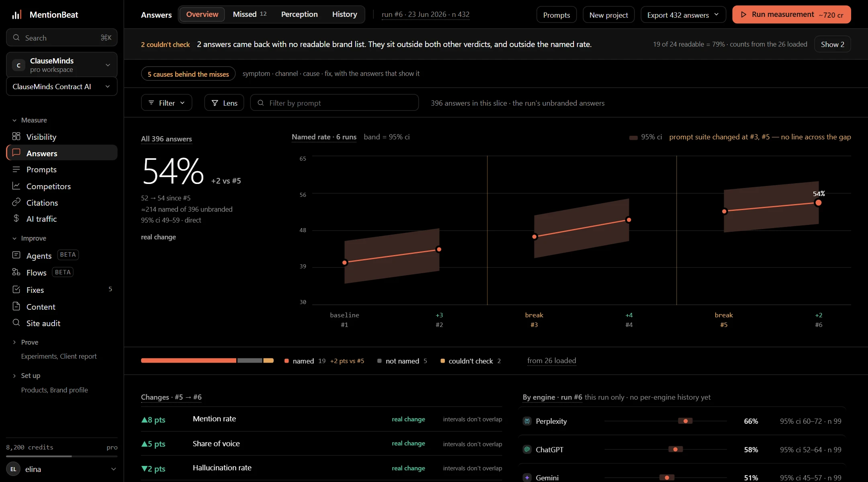Click the Fixes checkbox icon in sidebar
This screenshot has width=868, height=482.
point(16,289)
